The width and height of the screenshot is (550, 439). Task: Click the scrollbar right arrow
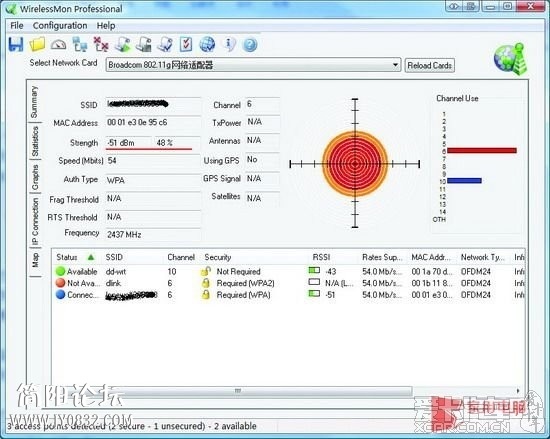(518, 391)
